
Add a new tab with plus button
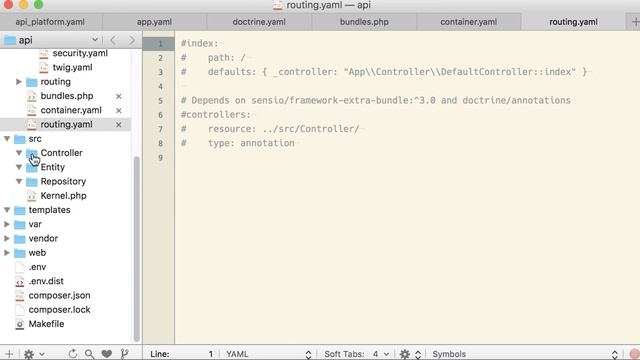coord(635,22)
